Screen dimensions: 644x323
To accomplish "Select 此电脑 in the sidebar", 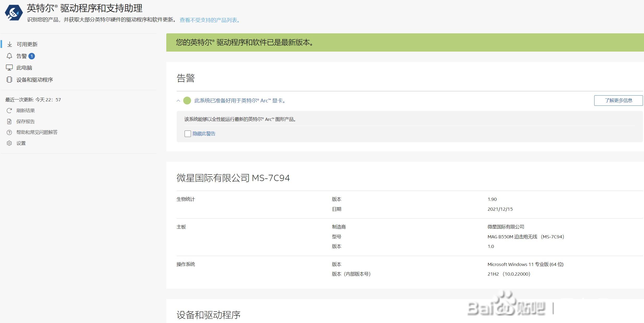I will 24,68.
